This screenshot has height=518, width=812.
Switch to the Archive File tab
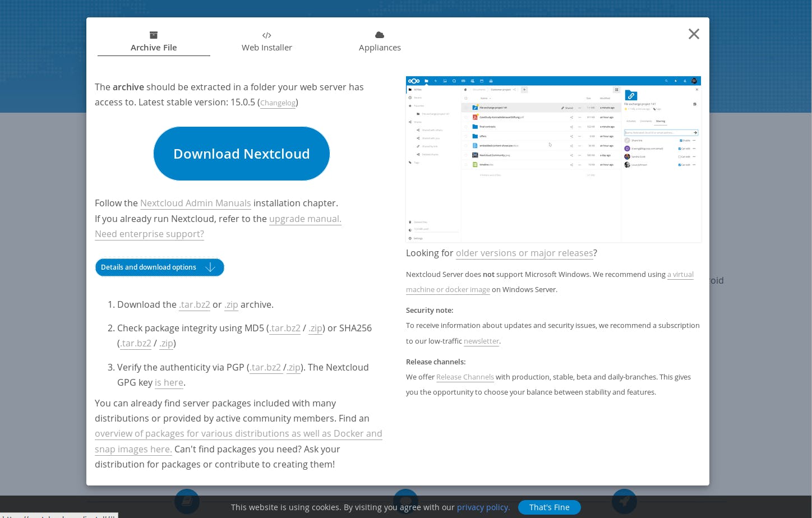click(154, 42)
